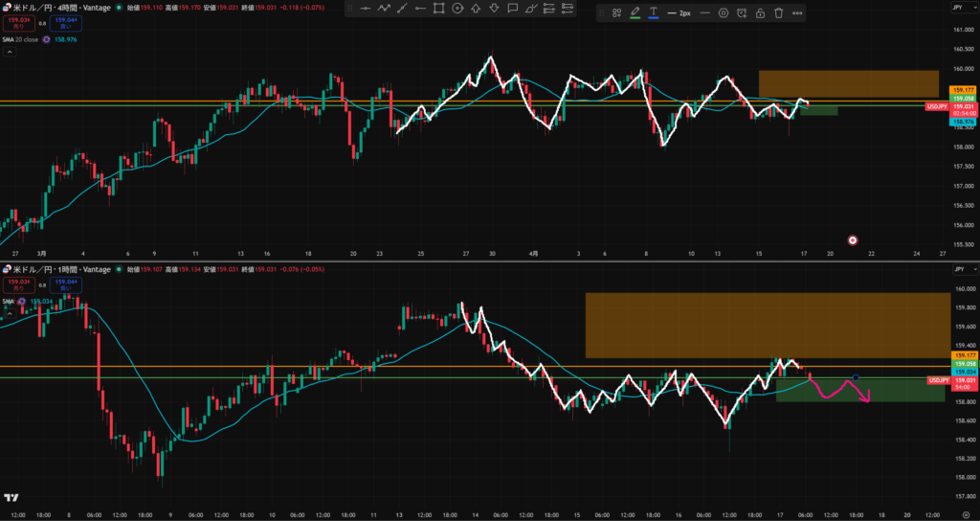Collapse the top chart indicator legend
Screen dimensions: 980x521
pos(10,53)
